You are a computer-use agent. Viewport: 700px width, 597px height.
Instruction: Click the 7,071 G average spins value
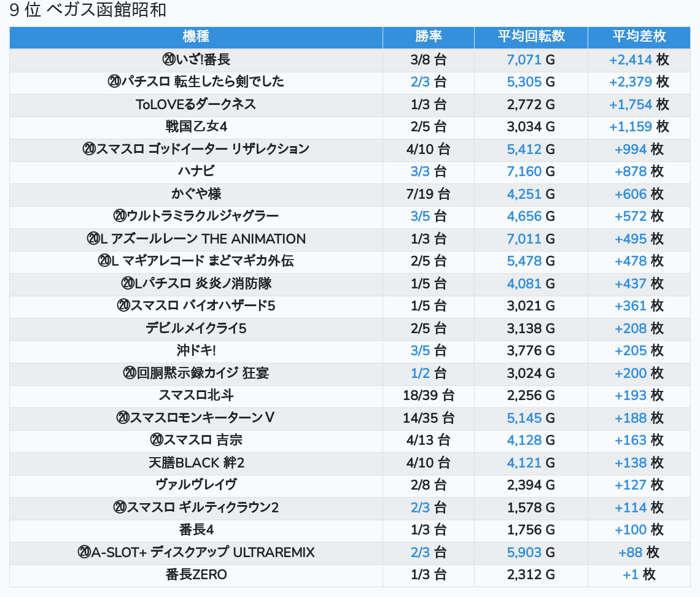point(531,60)
